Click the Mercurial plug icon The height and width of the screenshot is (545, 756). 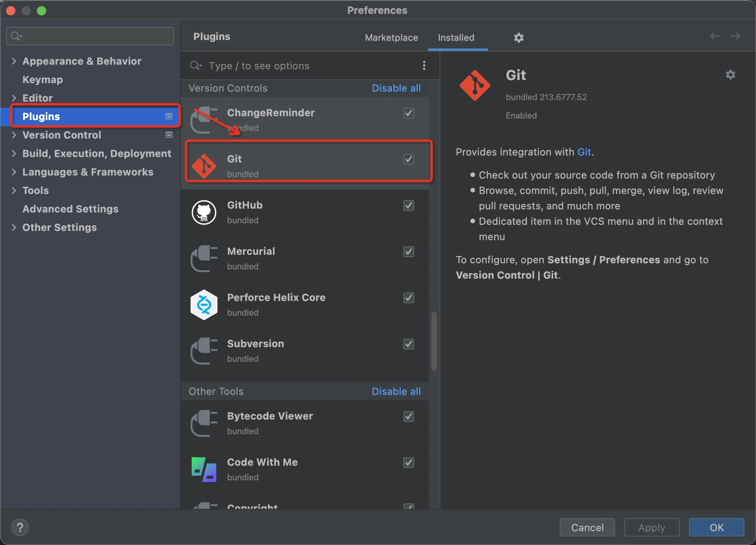pyautogui.click(x=204, y=259)
